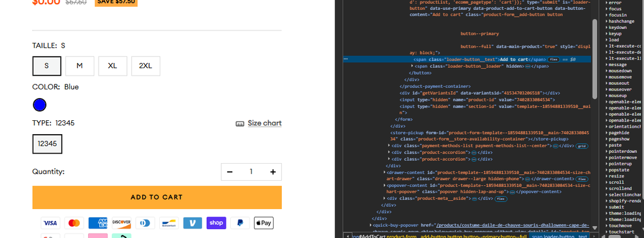Expand the hashchange event listener
This screenshot has height=238, width=644.
click(607, 21)
